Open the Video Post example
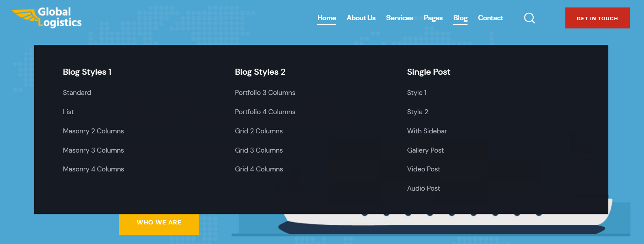 [x=423, y=169]
